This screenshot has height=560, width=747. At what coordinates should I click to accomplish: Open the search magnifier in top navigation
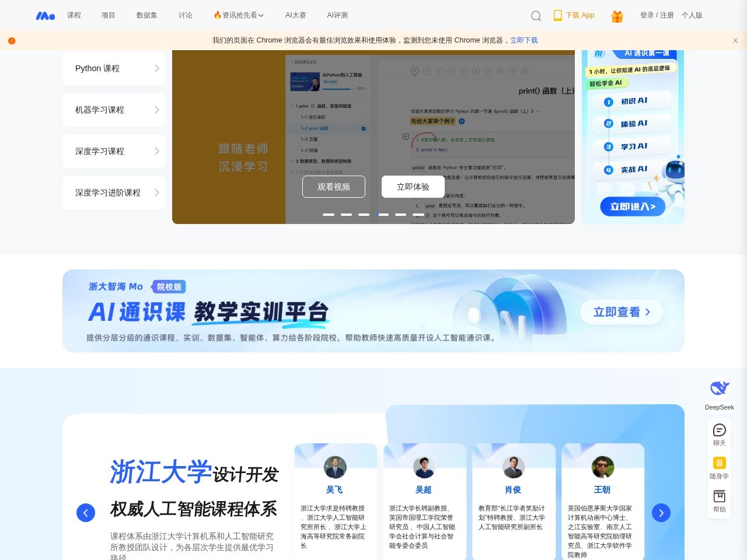[x=536, y=15]
